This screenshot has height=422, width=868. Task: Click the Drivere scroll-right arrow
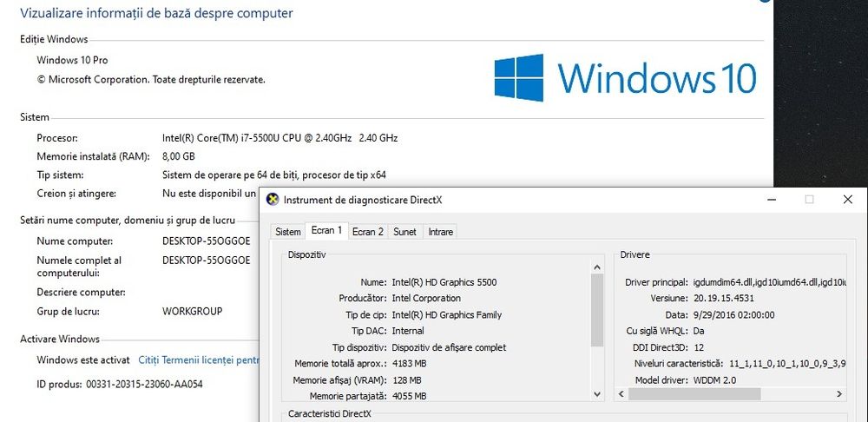(839, 394)
